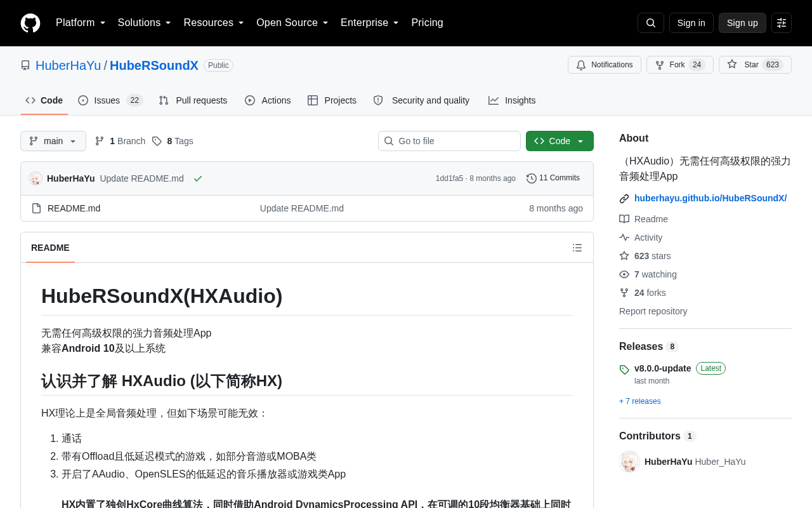Open Security and quality tab

coord(422,100)
